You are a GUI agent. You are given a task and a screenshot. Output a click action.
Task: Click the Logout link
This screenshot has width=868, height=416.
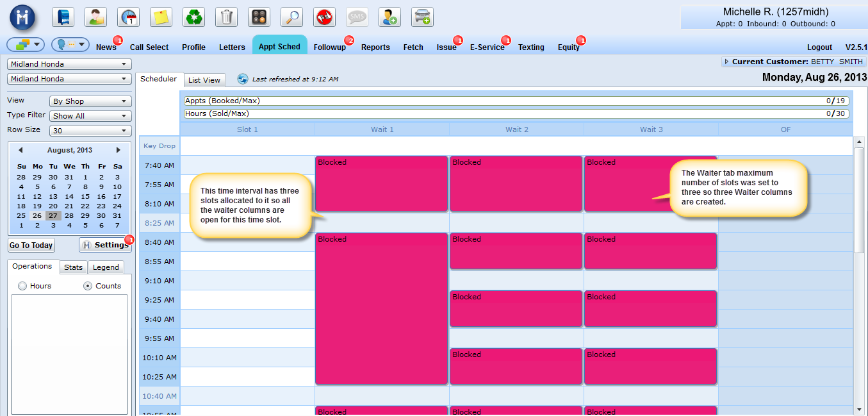(819, 47)
